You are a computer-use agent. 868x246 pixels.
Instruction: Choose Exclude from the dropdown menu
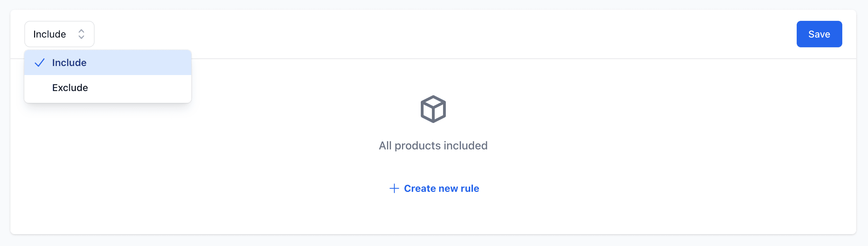(x=70, y=88)
